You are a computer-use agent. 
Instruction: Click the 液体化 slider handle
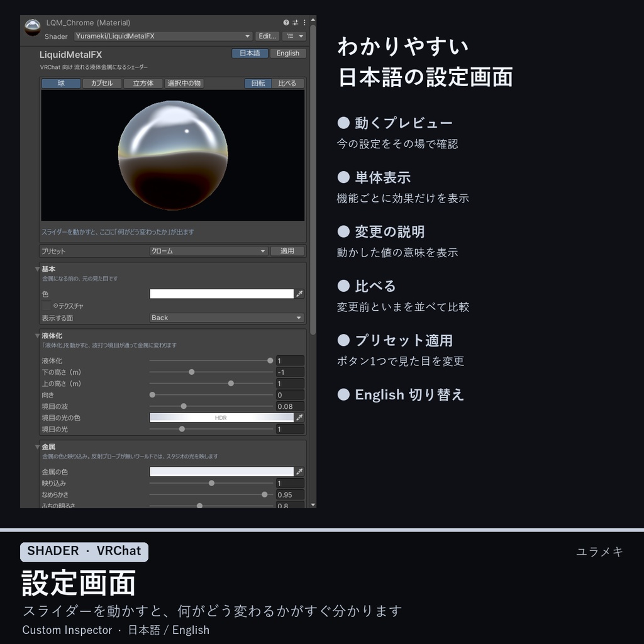(x=270, y=360)
